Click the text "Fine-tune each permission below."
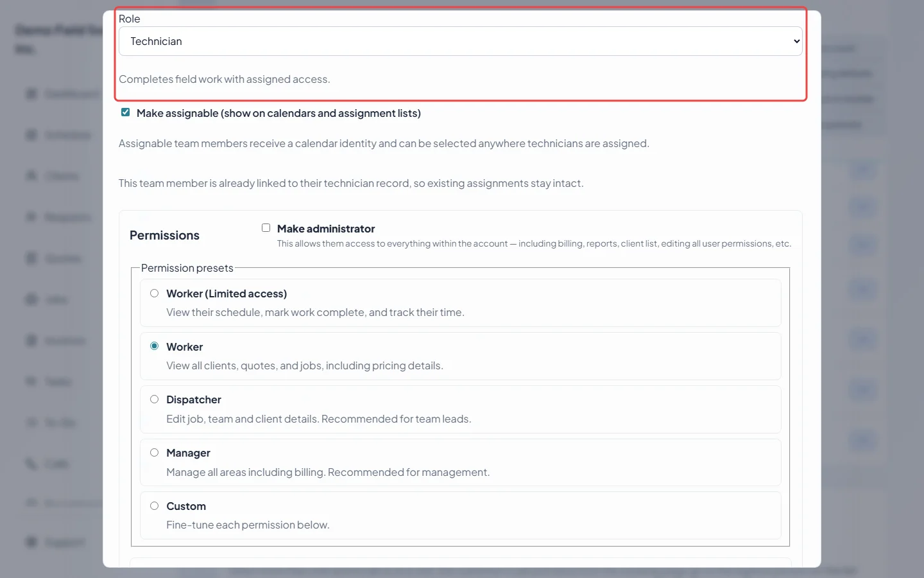Image resolution: width=924 pixels, height=578 pixels. pyautogui.click(x=248, y=525)
